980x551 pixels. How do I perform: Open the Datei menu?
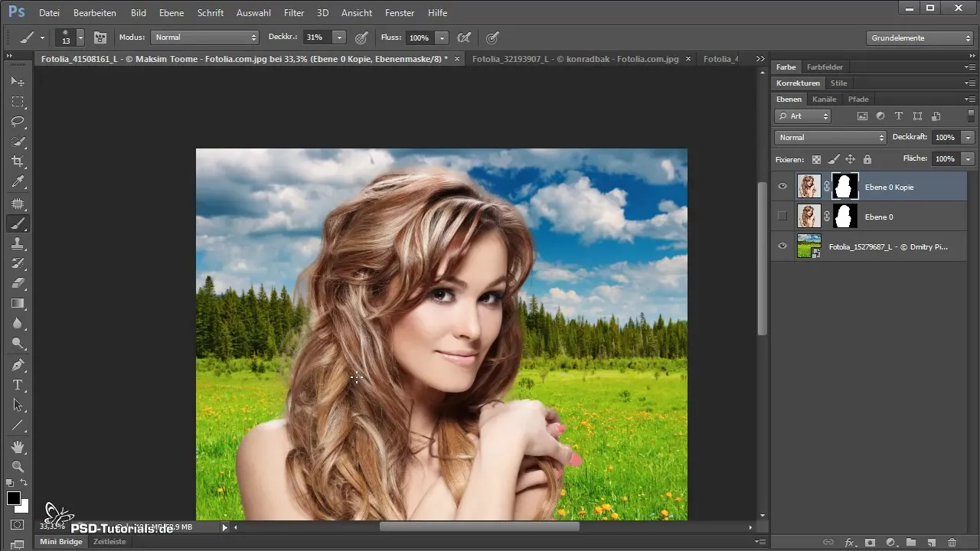pos(49,13)
